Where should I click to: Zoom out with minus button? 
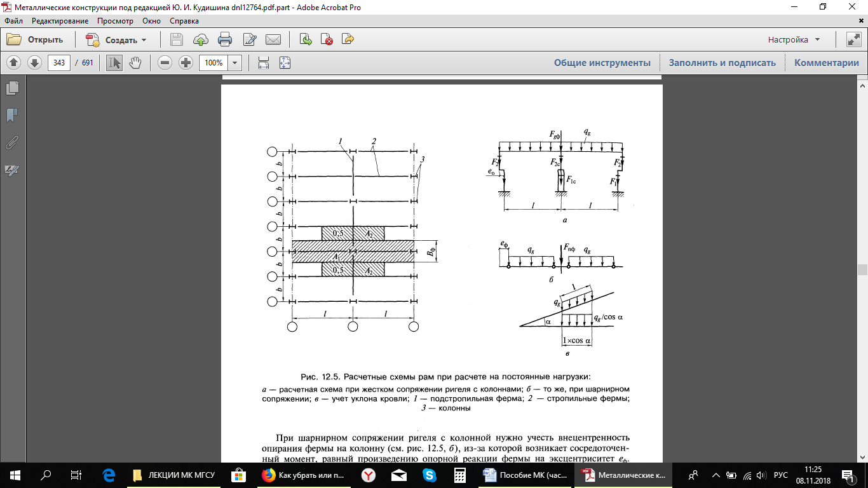tap(165, 62)
